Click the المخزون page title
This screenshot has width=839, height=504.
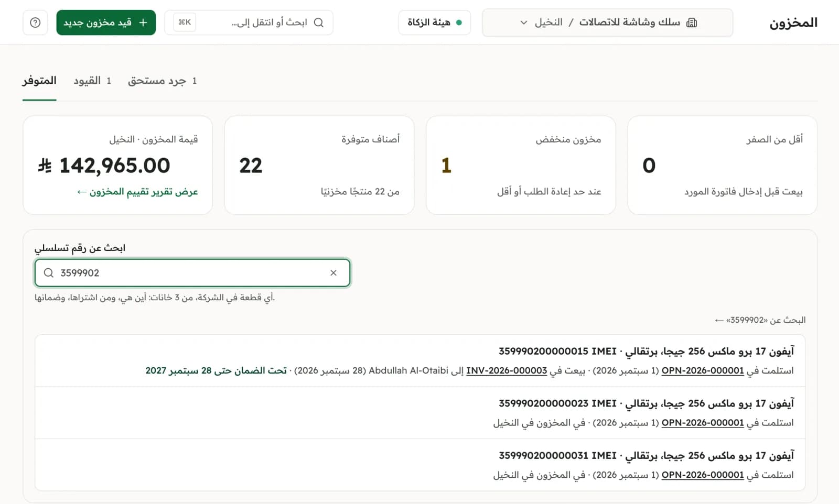[793, 23]
